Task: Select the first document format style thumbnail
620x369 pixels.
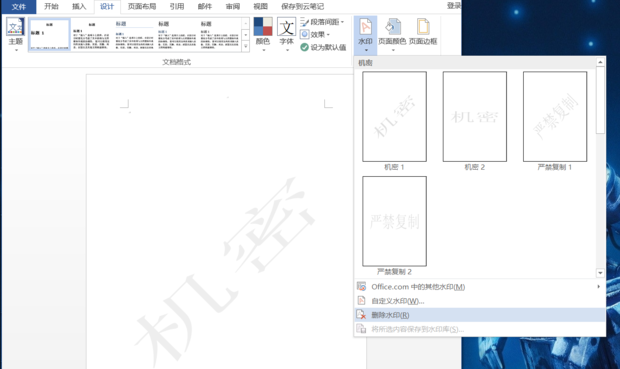Action: tap(49, 35)
